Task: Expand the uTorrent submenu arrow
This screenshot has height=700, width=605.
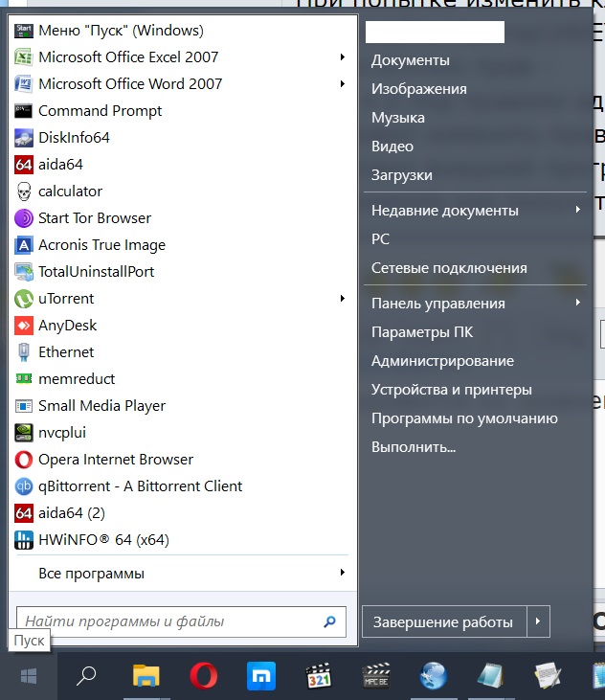Action: pyautogui.click(x=342, y=298)
